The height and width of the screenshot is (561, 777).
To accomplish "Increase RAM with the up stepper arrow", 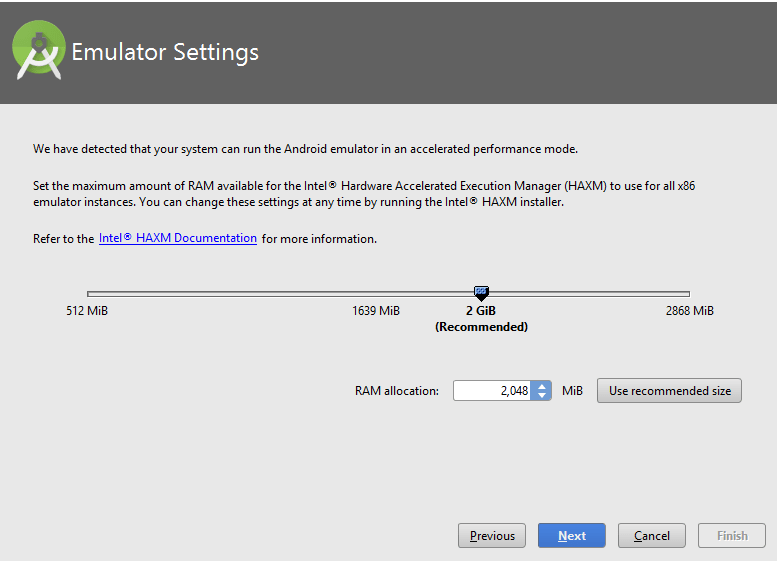I will click(542, 386).
